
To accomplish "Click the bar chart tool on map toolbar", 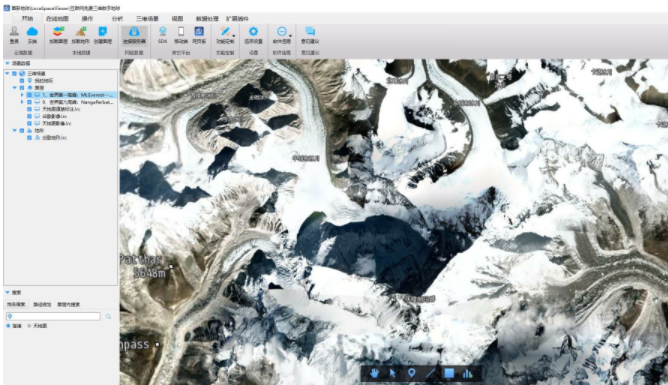I will pyautogui.click(x=467, y=374).
